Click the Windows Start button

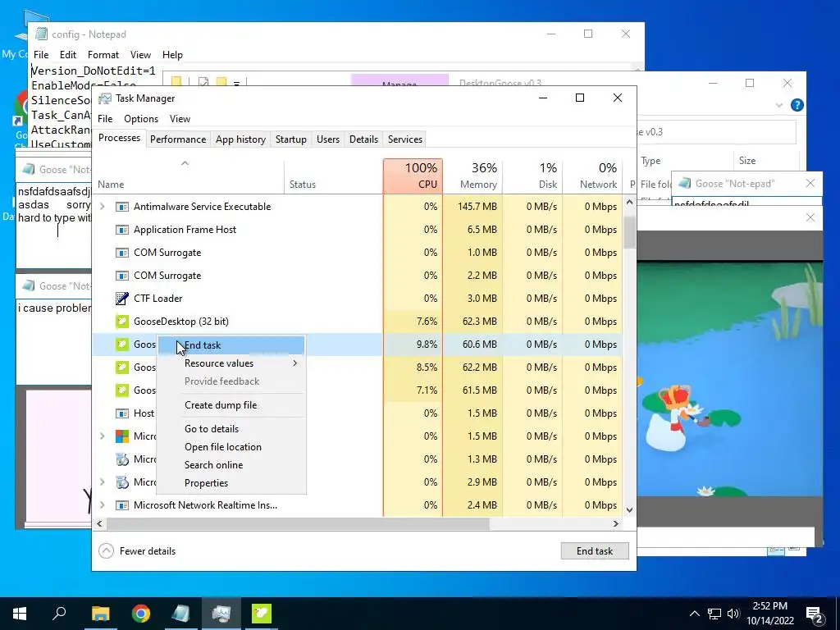tap(20, 614)
